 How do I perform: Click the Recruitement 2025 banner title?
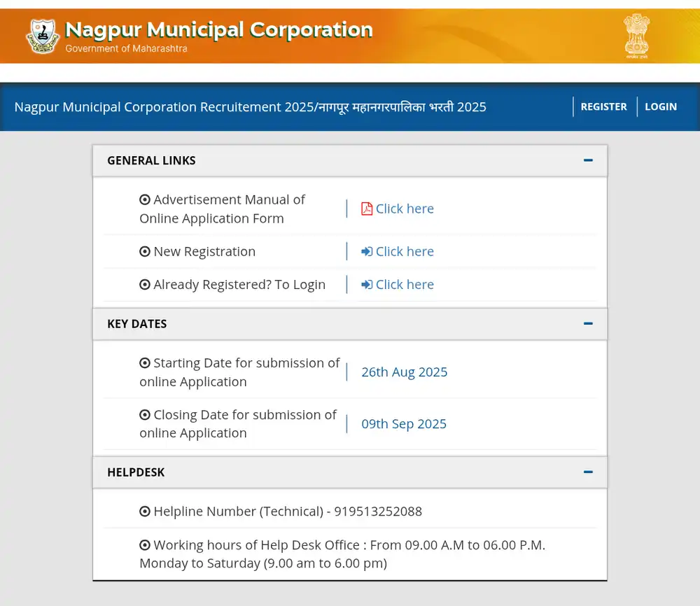(250, 107)
